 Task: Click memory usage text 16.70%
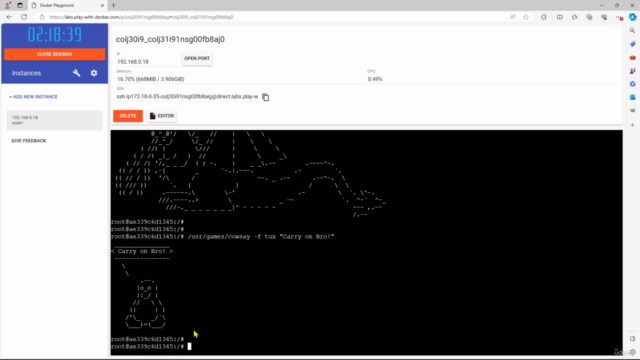(151, 79)
